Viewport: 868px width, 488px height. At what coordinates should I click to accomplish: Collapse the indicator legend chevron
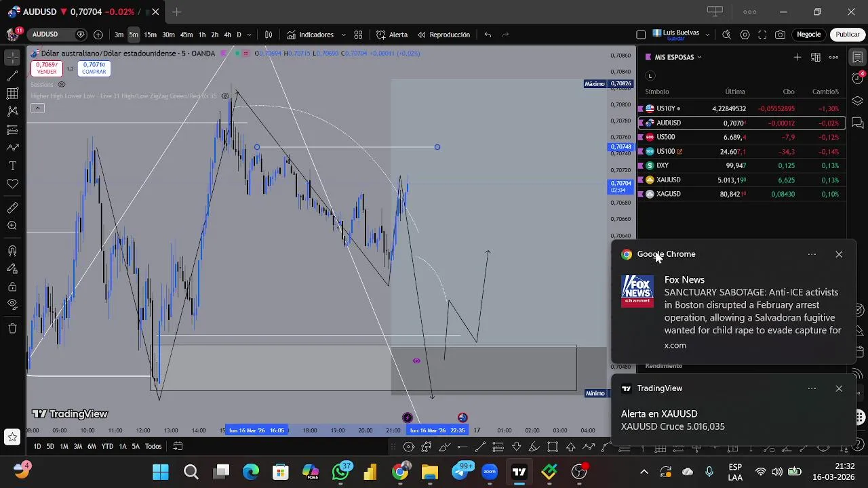[37, 108]
